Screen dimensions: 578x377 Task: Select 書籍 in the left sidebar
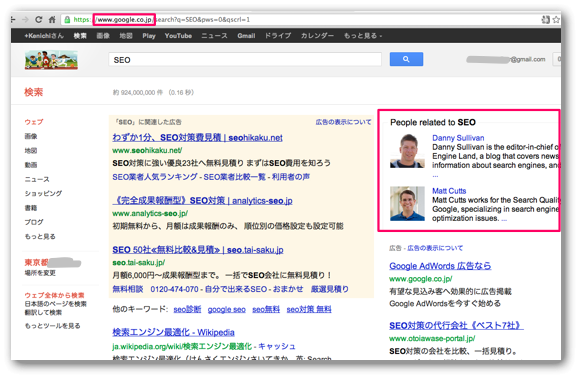point(31,208)
